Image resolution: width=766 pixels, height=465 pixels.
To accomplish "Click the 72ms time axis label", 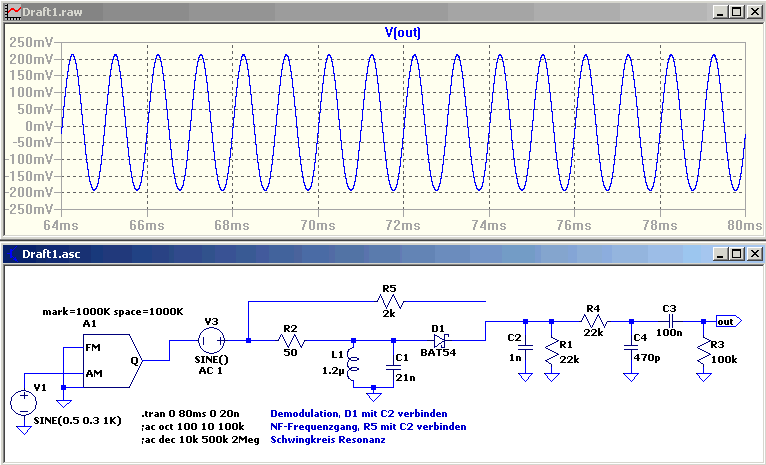I will 403,226.
